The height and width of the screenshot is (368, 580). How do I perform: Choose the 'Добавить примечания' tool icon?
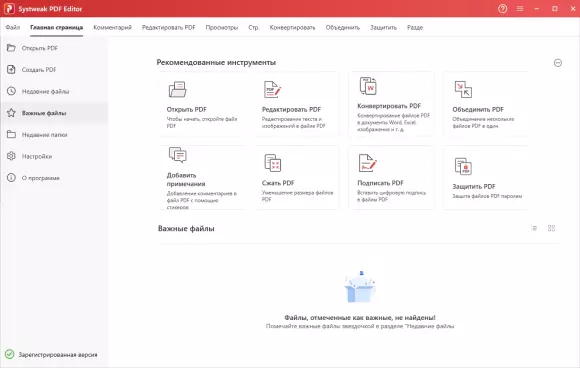(x=178, y=155)
